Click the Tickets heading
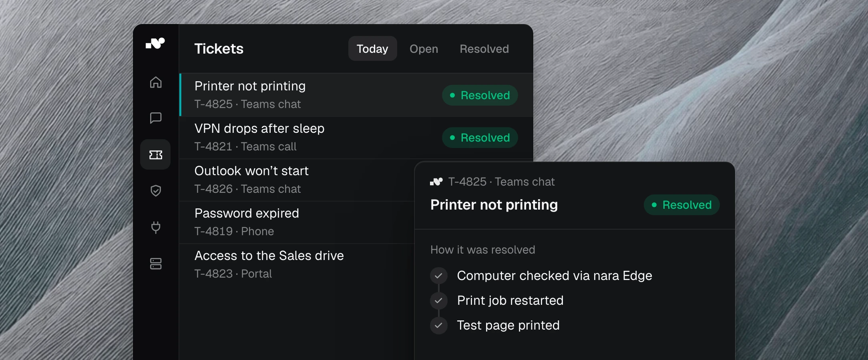 (219, 49)
